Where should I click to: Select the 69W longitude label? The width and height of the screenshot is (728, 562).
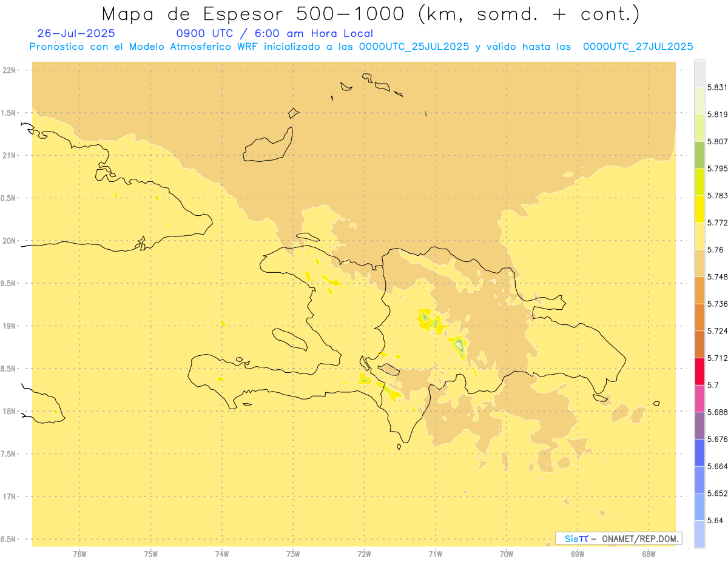[578, 555]
